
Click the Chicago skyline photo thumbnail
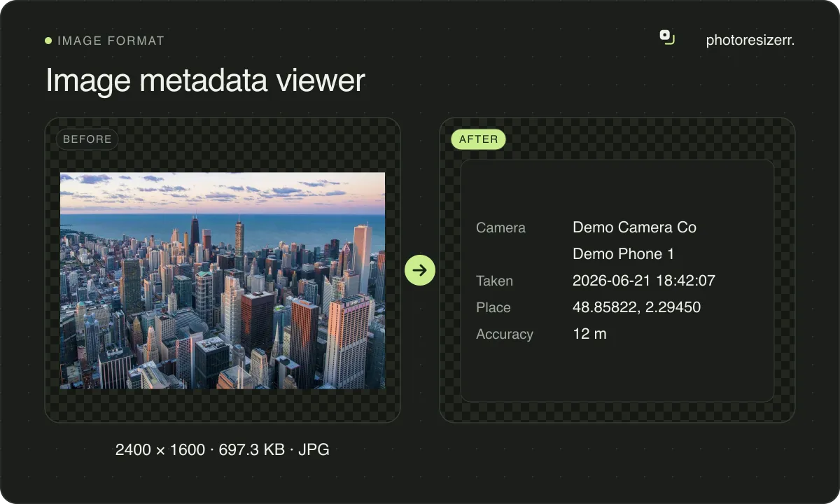(223, 281)
